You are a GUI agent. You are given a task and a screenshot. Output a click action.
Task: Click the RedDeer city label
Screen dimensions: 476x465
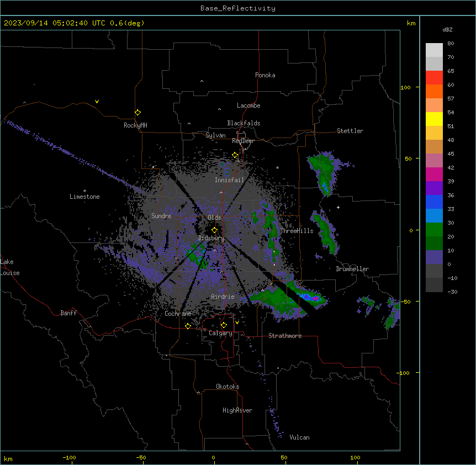pos(244,141)
